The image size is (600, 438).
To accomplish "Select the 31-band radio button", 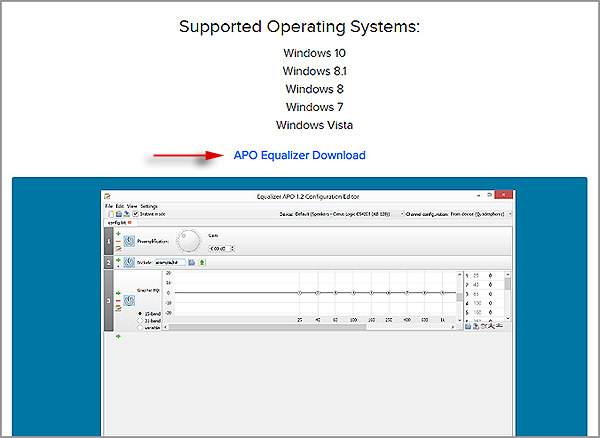I will click(x=140, y=321).
